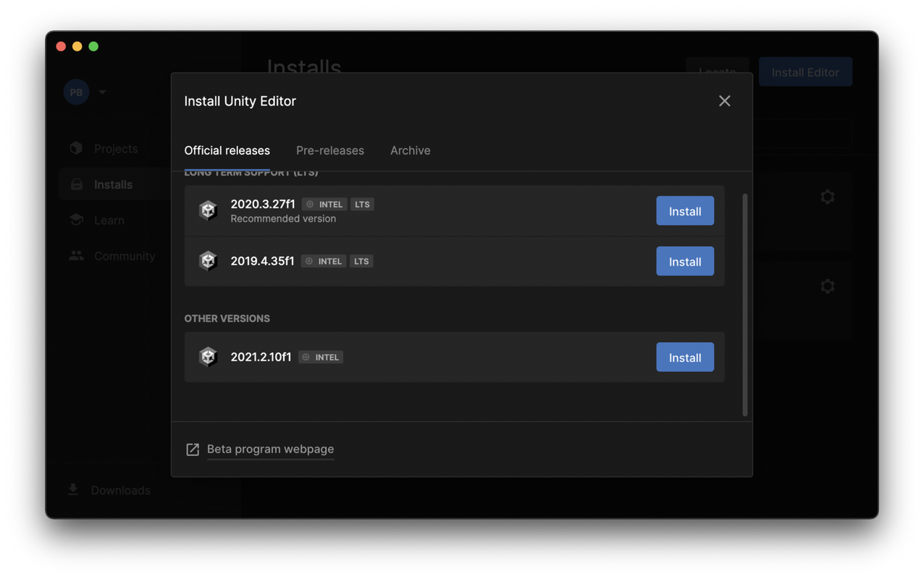The width and height of the screenshot is (924, 579).
Task: Expand the account dropdown arrow beside PB
Action: [x=102, y=92]
